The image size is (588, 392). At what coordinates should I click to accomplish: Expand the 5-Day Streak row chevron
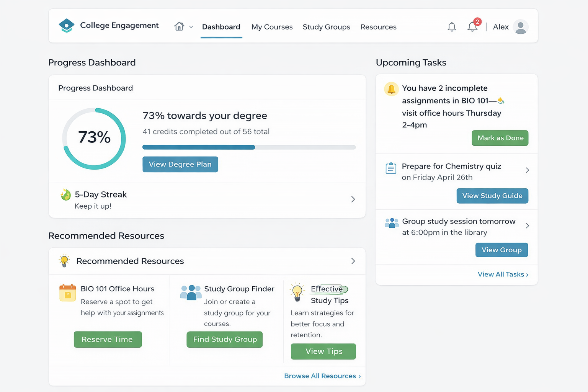pos(353,199)
